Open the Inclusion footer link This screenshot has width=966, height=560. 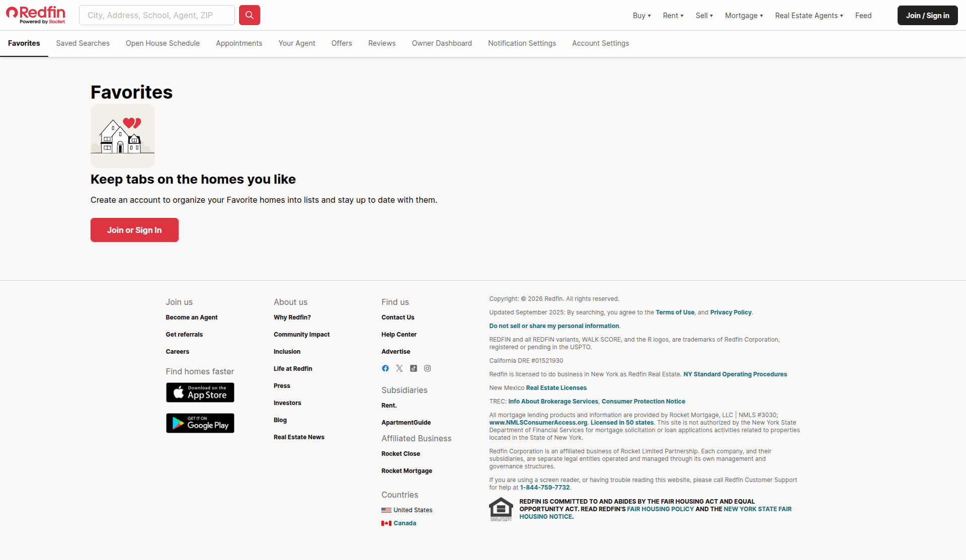pos(287,352)
